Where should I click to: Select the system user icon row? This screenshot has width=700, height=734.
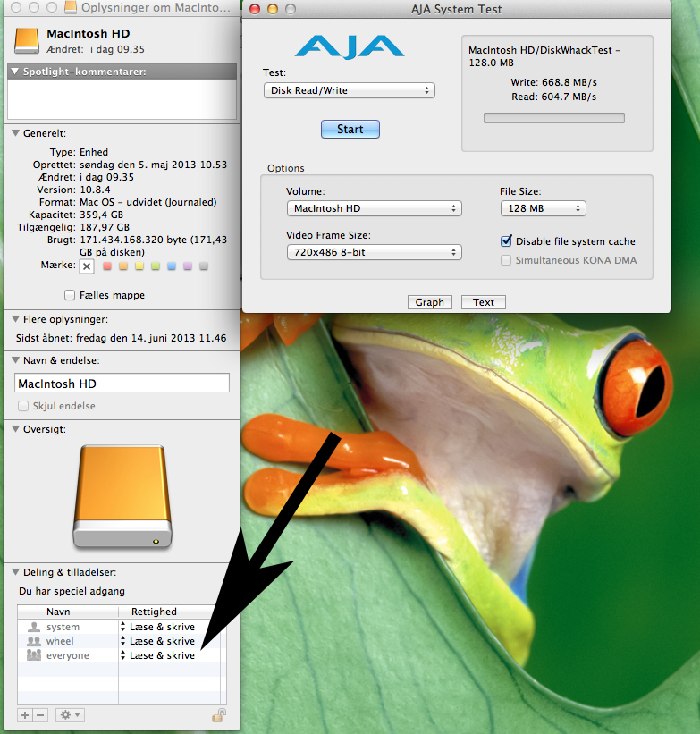(34, 627)
